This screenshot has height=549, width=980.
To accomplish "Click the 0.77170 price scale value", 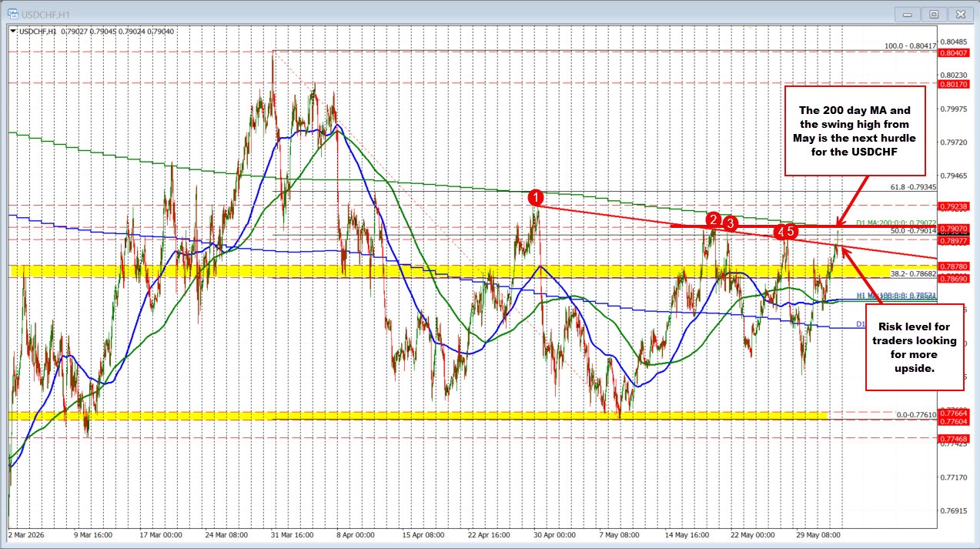I will point(953,477).
